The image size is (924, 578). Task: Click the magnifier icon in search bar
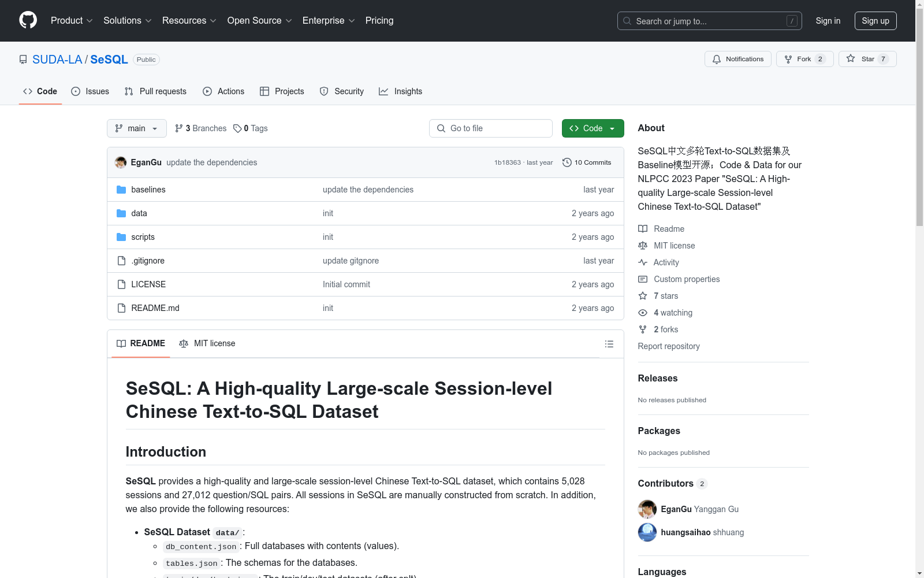[x=627, y=21]
